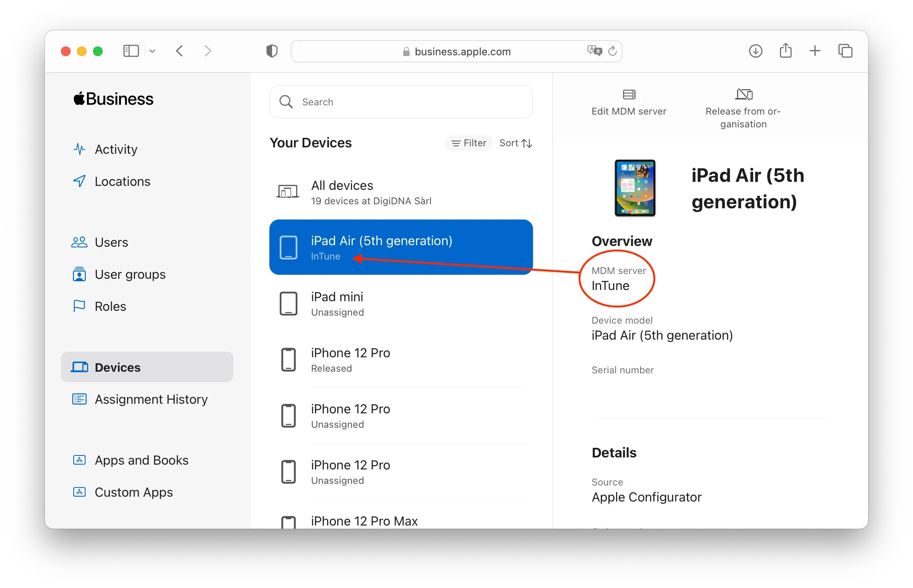Expand sidebar options dropdown chevron
The width and height of the screenshot is (913, 588).
coord(152,51)
